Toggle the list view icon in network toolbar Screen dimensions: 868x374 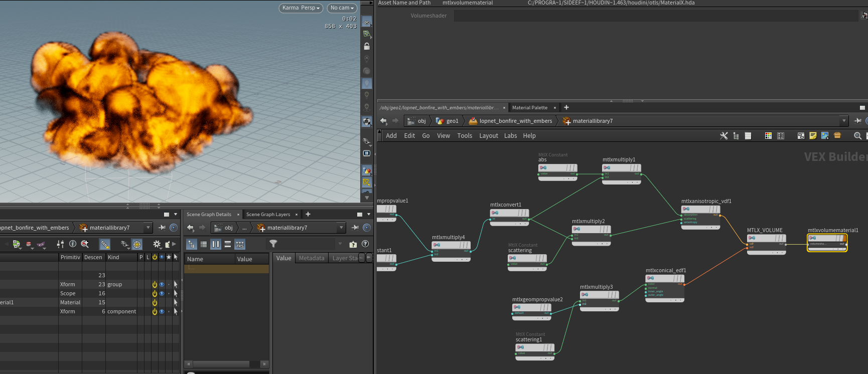748,136
